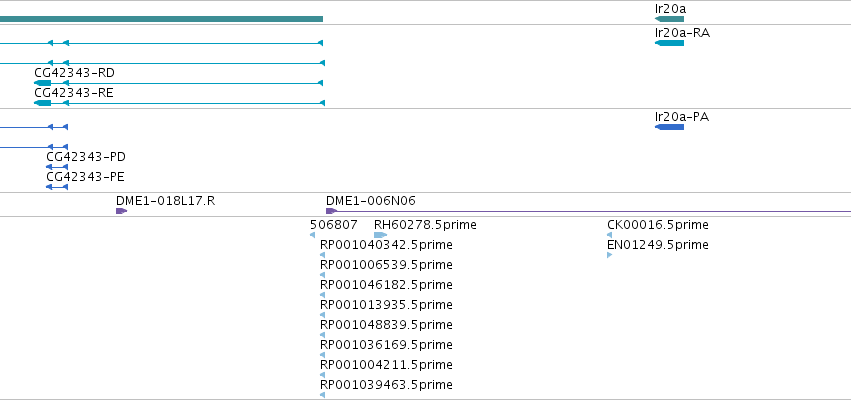Select the DME1-006N06 purple feature start
Image resolution: width=851 pixels, height=400 pixels.
click(331, 211)
